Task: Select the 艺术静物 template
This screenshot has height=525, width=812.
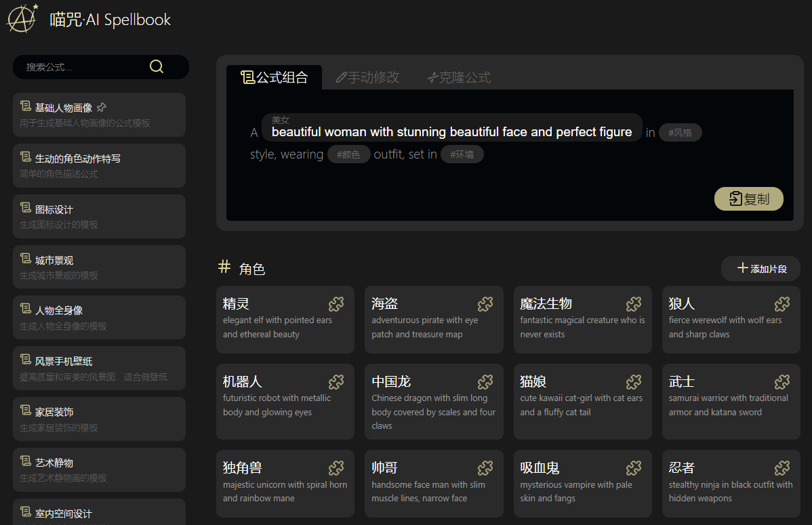Action: pyautogui.click(x=100, y=469)
